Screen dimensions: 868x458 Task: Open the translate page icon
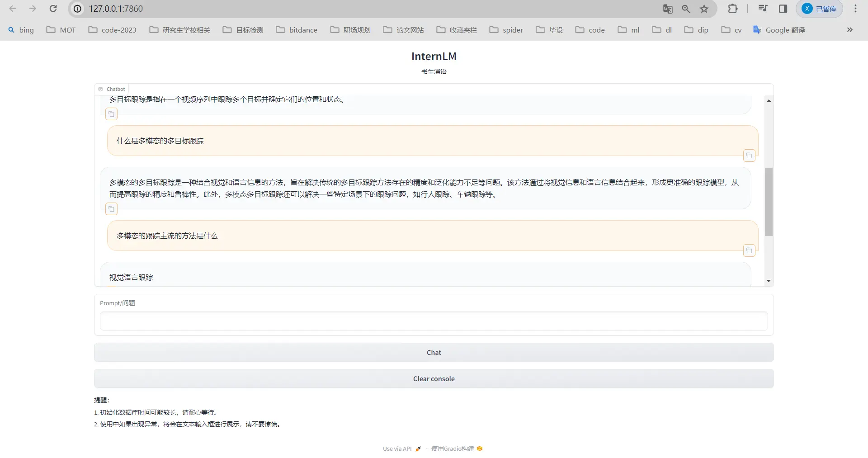click(x=668, y=9)
